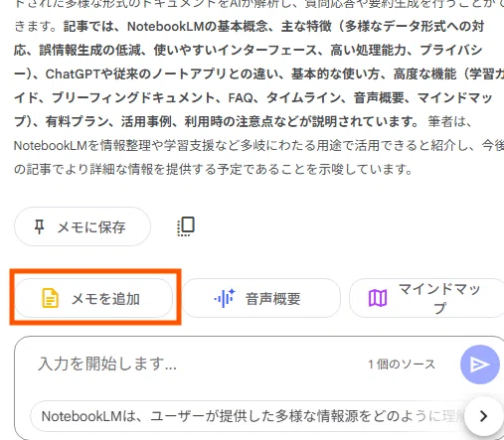Open the マインドマップ mind map button
This screenshot has width=504, height=440.
[x=426, y=298]
